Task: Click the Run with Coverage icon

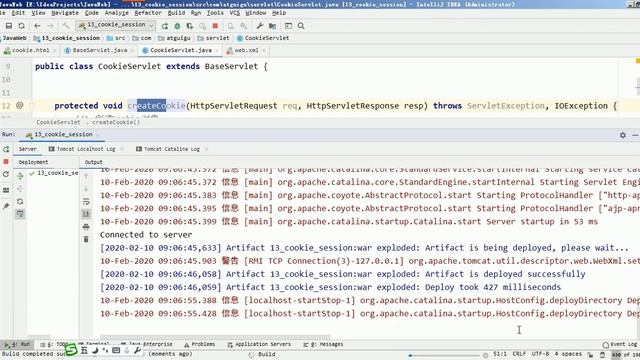Action: coord(190,26)
